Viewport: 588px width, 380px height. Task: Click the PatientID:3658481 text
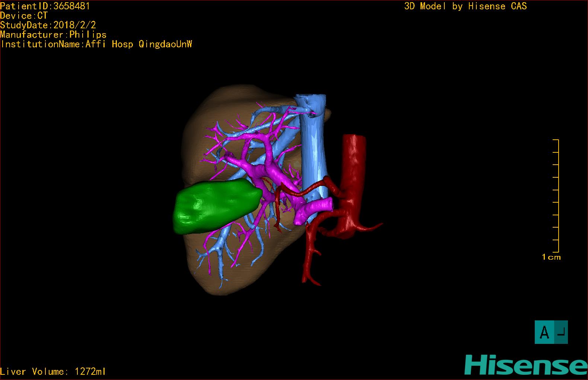(45, 6)
